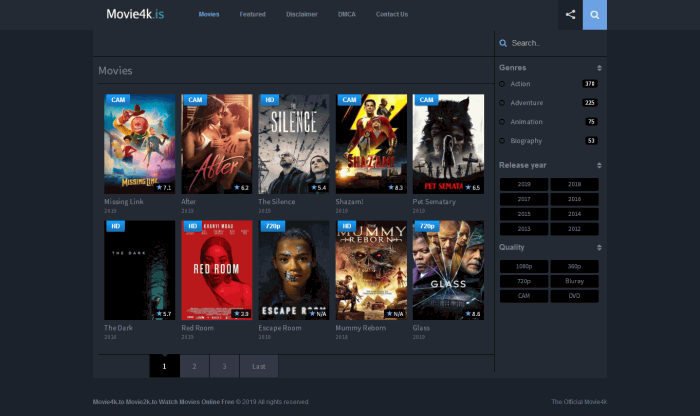This screenshot has height=416, width=700.
Task: Open search via blue magnifier button
Action: click(595, 15)
